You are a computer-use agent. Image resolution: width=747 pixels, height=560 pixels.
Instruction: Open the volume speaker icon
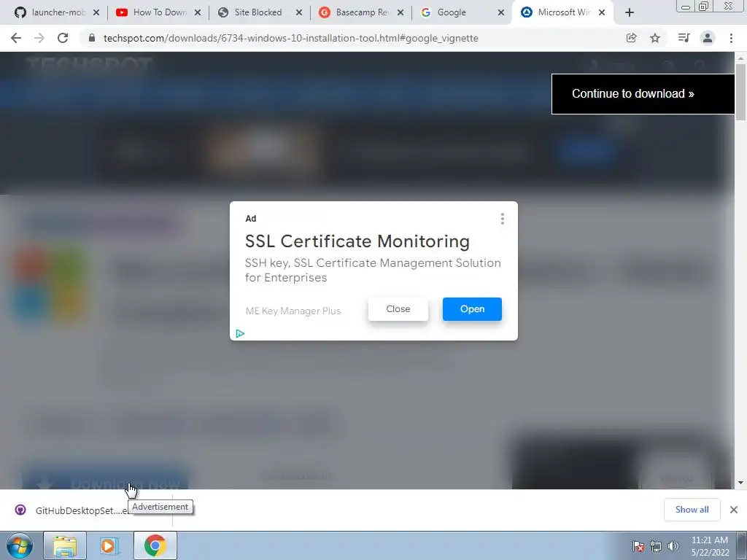[x=673, y=546]
